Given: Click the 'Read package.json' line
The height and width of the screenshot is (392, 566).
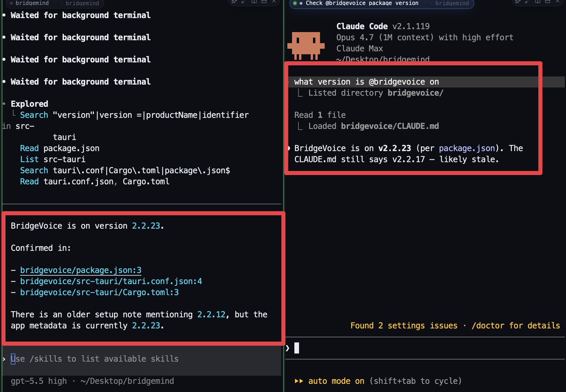Looking at the screenshot, I should 59,148.
